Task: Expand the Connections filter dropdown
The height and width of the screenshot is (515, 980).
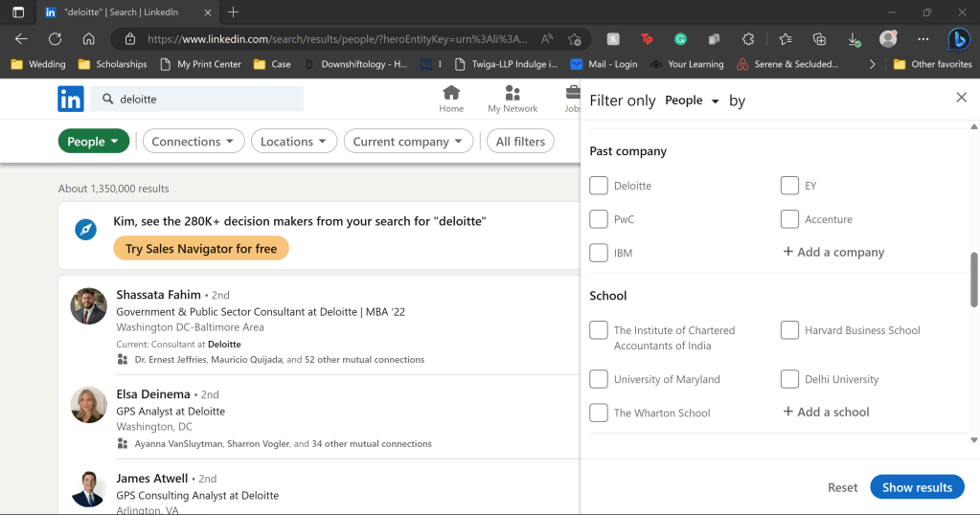Action: coord(193,142)
